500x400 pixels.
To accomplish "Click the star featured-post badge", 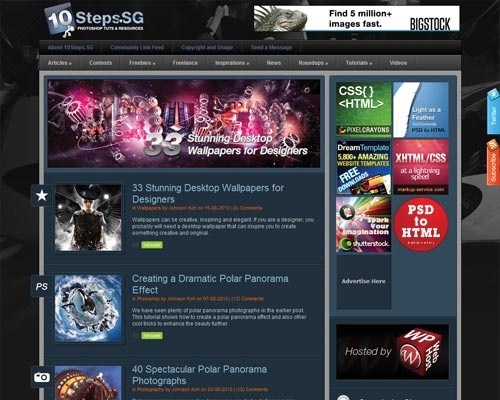I will coord(42,196).
